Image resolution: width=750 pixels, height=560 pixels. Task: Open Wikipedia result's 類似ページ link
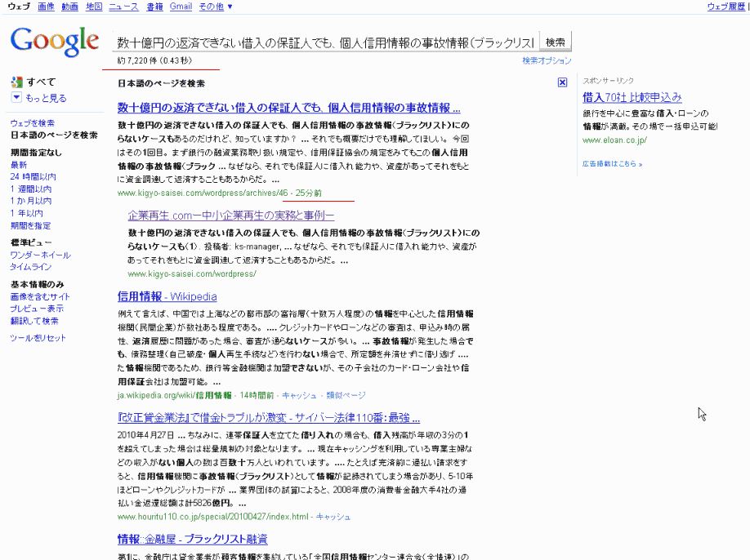tap(346, 395)
